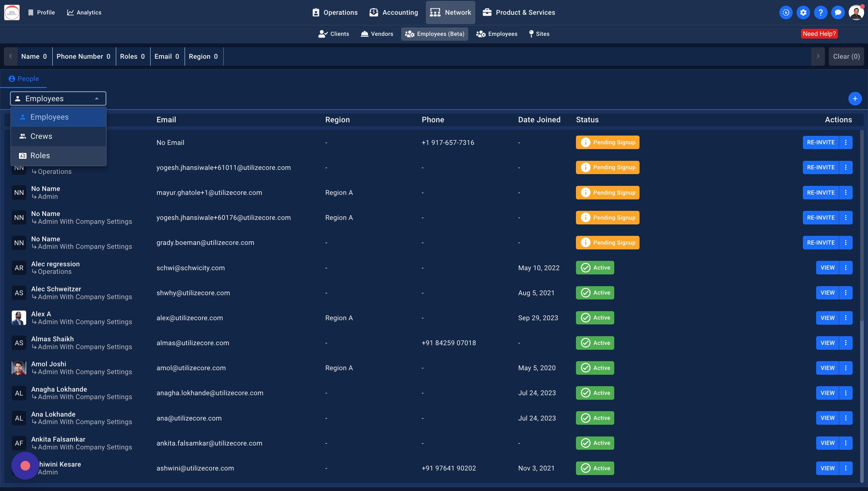Viewport: 868px width, 491px height.
Task: Open the chat messages icon
Action: coord(838,12)
